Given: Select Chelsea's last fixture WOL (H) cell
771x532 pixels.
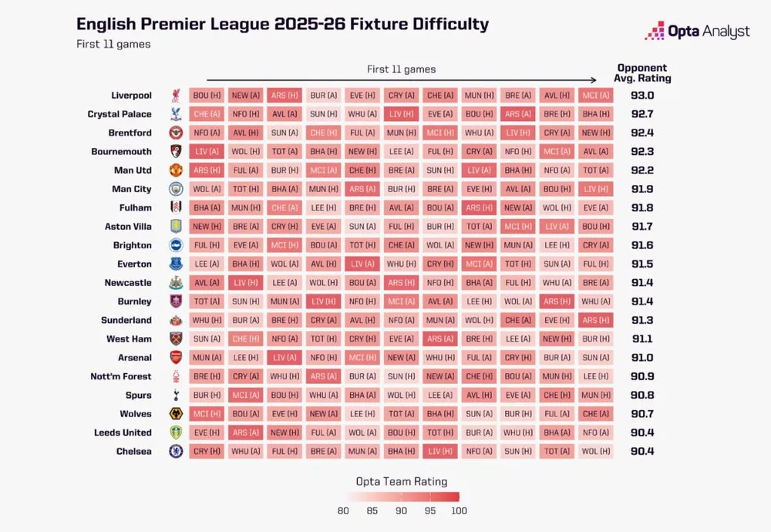Looking at the screenshot, I should (x=595, y=451).
